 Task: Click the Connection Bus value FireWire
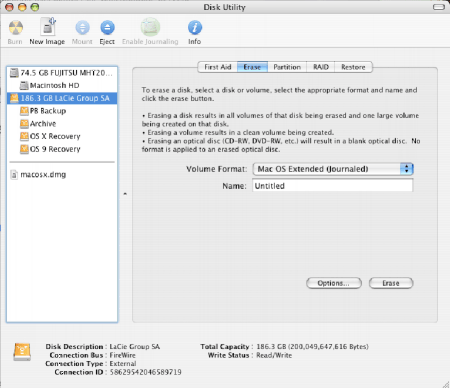tap(123, 355)
